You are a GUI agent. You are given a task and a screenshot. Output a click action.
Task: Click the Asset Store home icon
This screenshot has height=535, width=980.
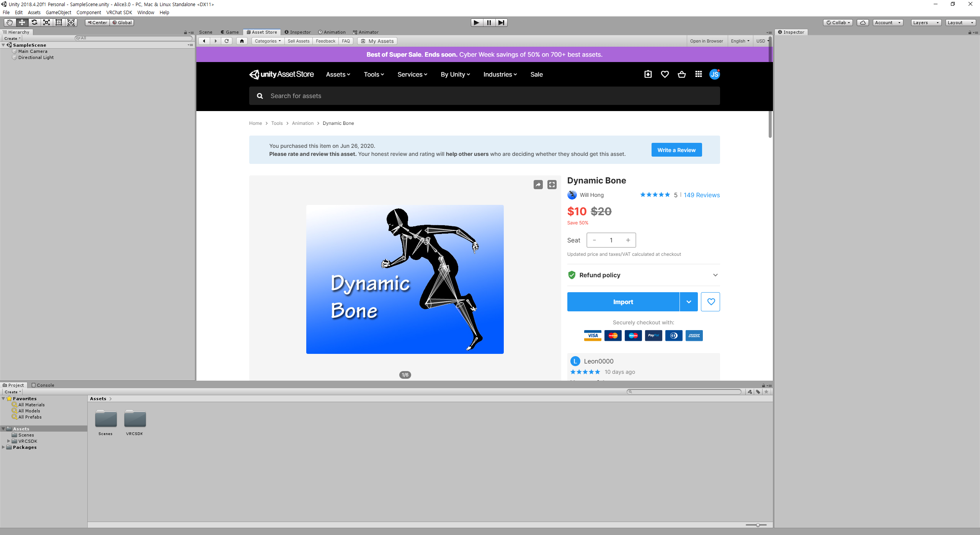(242, 41)
